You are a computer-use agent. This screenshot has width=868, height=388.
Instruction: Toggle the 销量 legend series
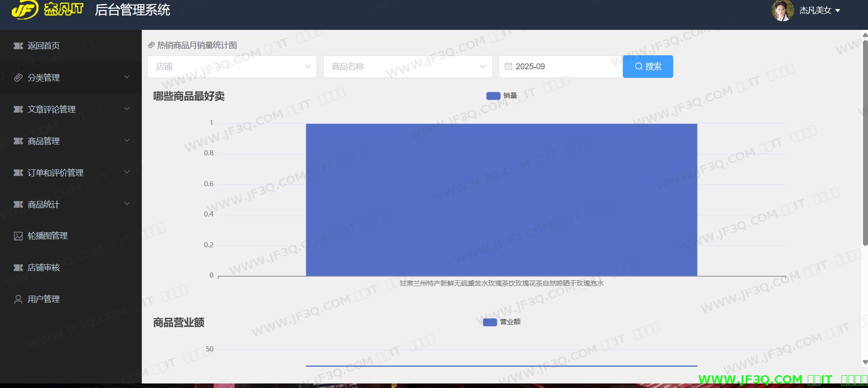502,96
